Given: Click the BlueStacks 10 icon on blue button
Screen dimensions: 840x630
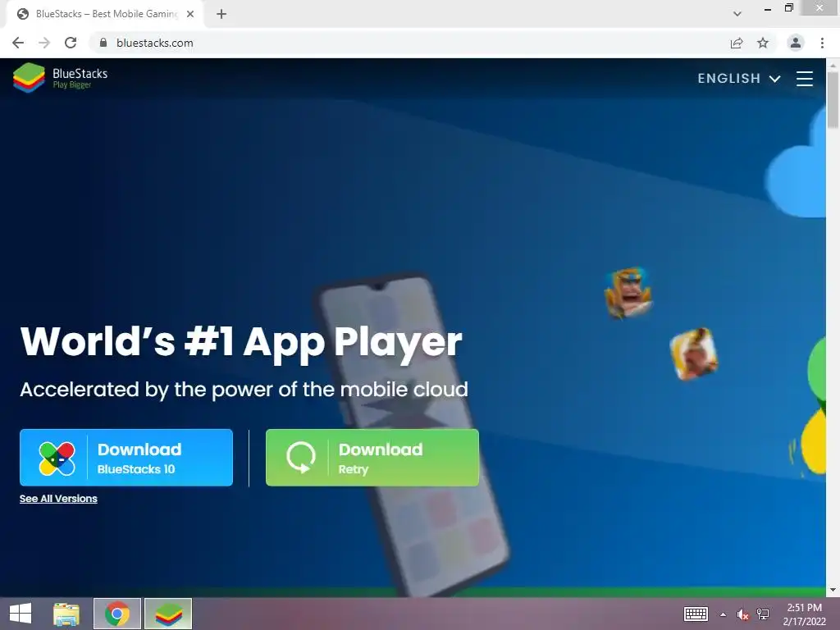Looking at the screenshot, I should click(57, 459).
